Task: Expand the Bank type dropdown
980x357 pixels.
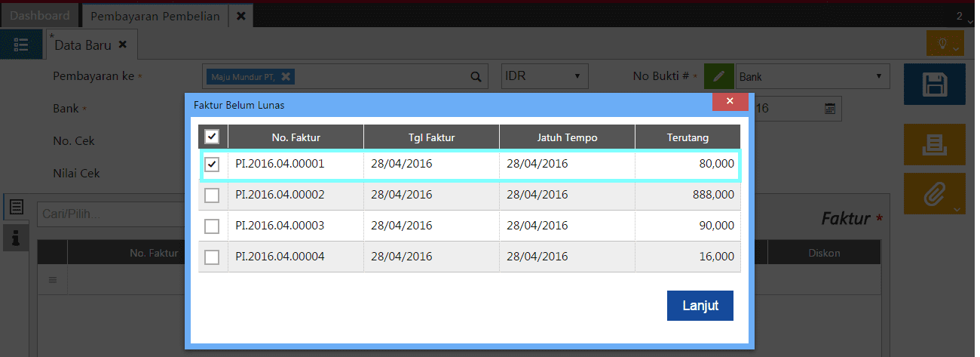Action: coord(812,76)
